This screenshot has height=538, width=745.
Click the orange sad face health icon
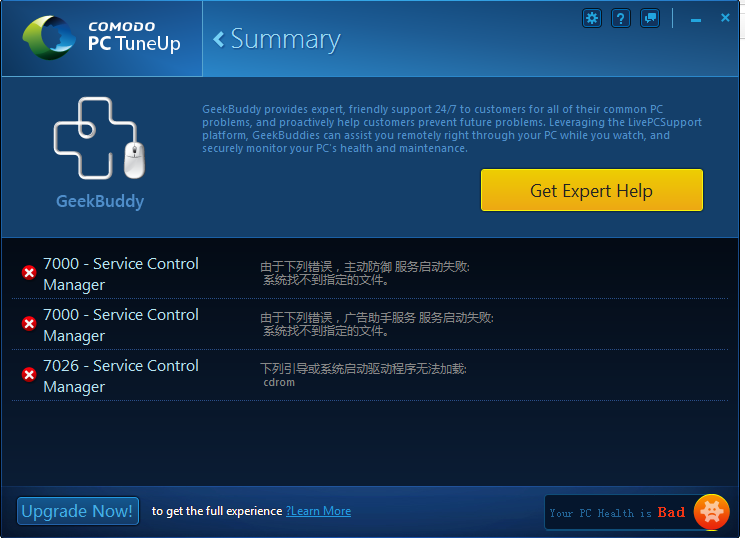(x=711, y=512)
